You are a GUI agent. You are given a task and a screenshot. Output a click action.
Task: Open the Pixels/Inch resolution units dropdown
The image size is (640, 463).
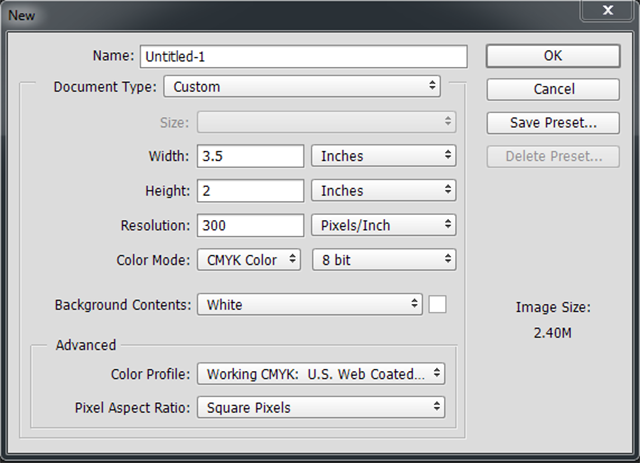pos(384,226)
